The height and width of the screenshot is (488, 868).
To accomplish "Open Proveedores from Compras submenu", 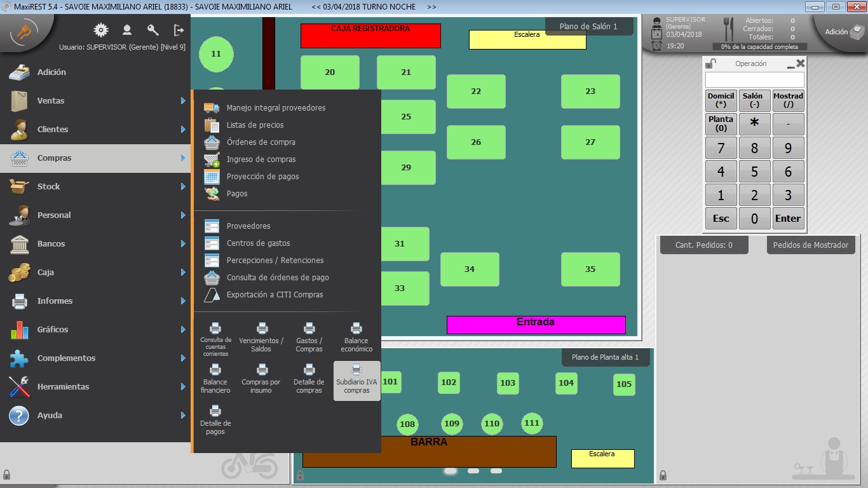I will pyautogui.click(x=248, y=226).
